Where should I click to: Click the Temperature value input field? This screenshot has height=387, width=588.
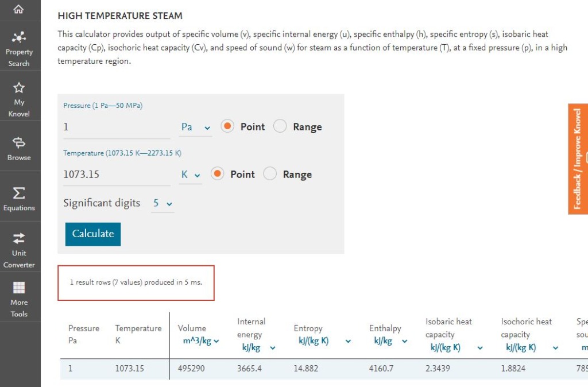[x=117, y=175]
